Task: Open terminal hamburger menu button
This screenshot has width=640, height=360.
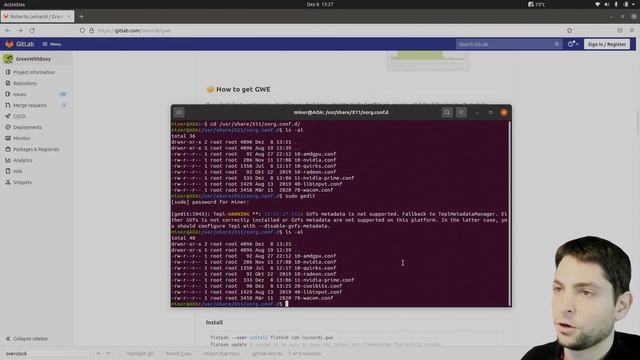Action: [x=461, y=112]
